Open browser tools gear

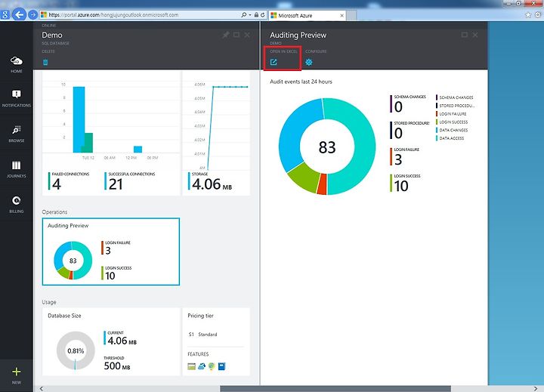pos(539,15)
